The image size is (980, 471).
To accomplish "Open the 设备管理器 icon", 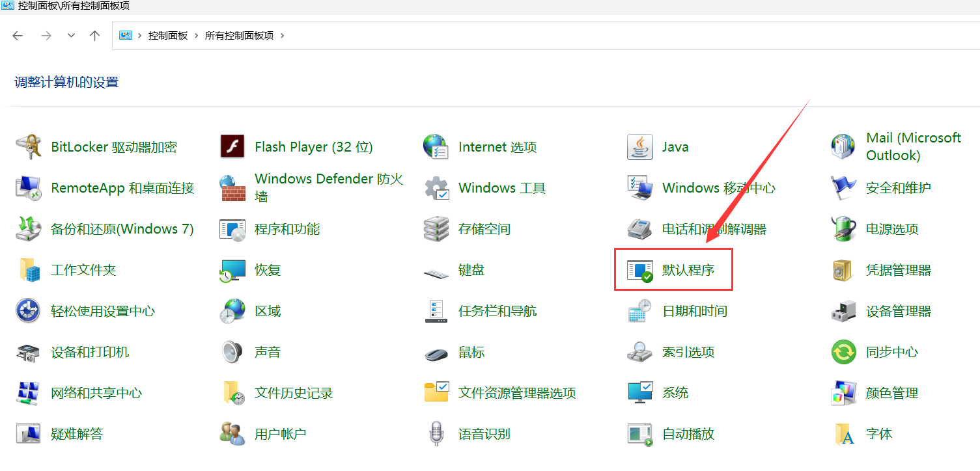I will 843,311.
